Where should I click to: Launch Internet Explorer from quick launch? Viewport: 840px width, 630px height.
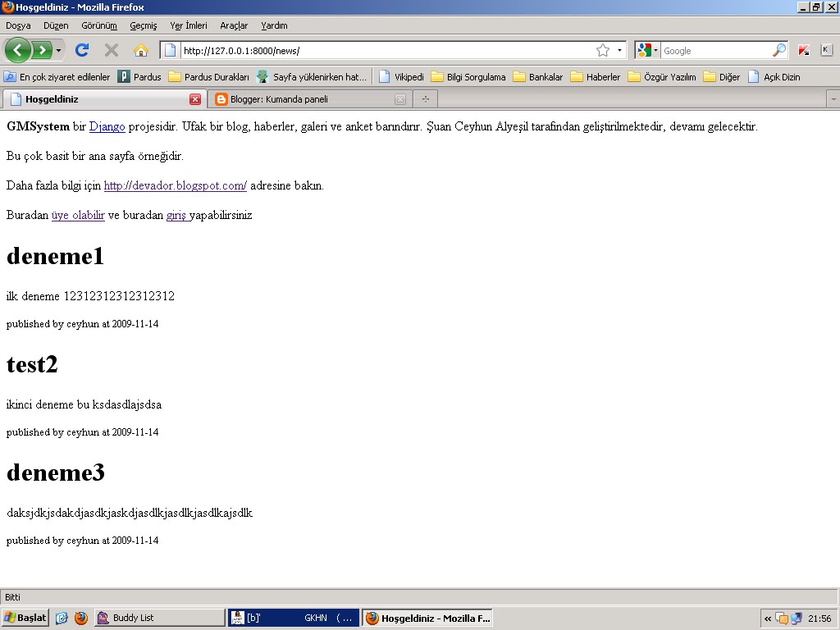62,618
